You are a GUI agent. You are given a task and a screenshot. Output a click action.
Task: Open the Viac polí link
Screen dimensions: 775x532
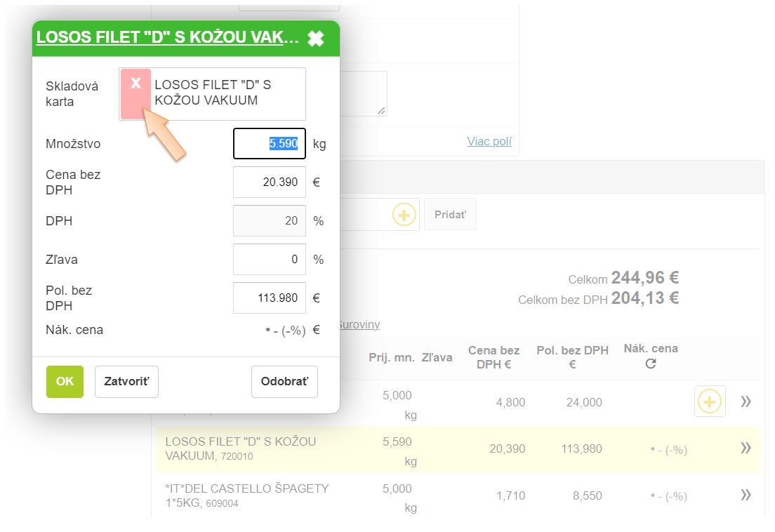point(489,142)
